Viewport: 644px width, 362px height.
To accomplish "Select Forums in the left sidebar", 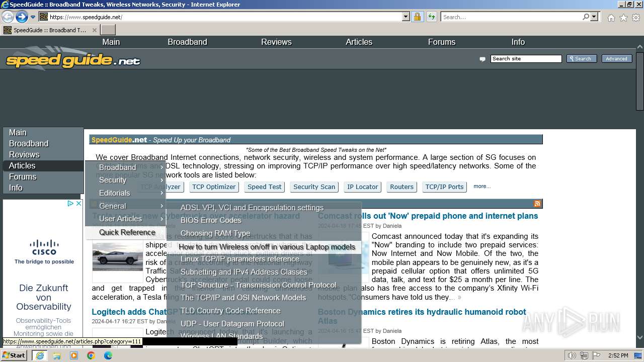I will pos(43,176).
